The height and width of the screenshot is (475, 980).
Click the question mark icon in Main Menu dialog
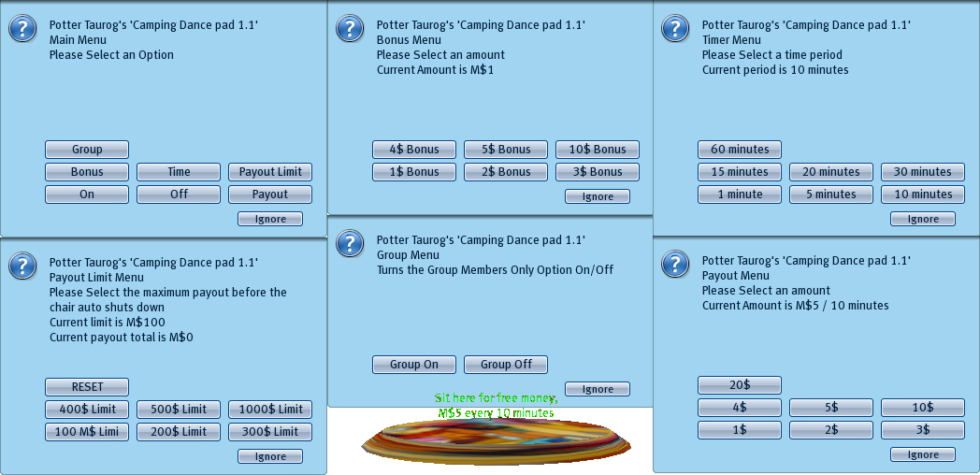22,28
